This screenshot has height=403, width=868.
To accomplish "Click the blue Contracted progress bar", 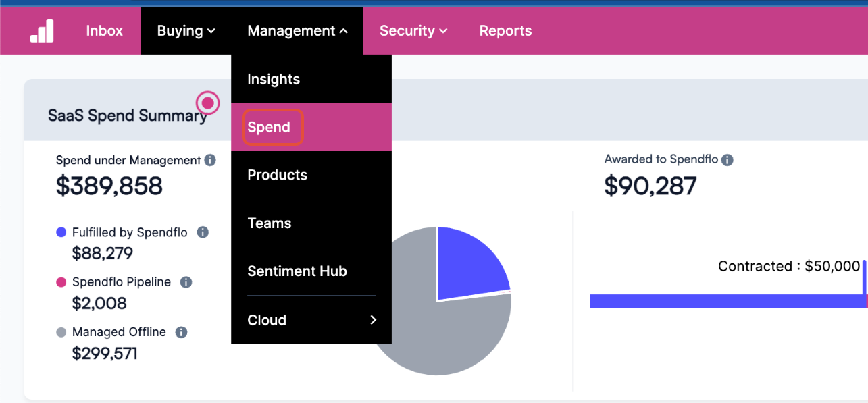I will coord(728,302).
